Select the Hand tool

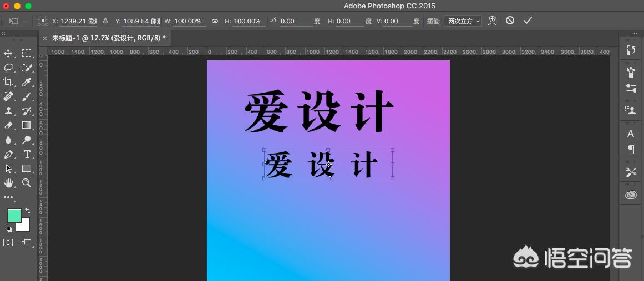[x=8, y=183]
